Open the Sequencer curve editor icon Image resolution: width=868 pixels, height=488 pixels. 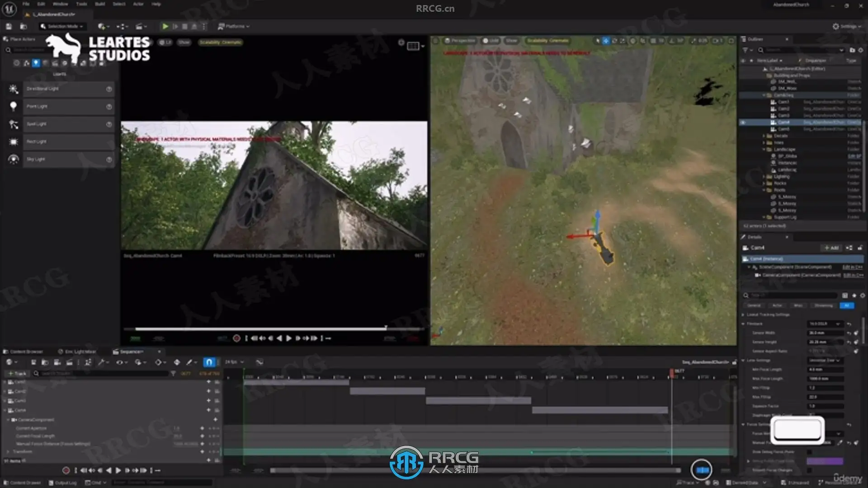tap(259, 362)
